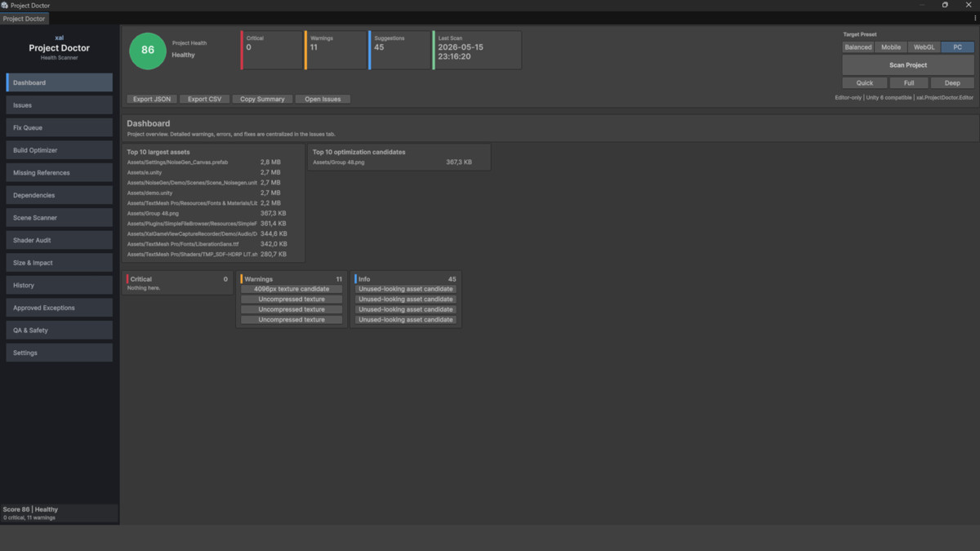Click the xal.ProjectDoctor.Editor assembly text
Viewport: 980px width, 551px height.
tap(945, 98)
